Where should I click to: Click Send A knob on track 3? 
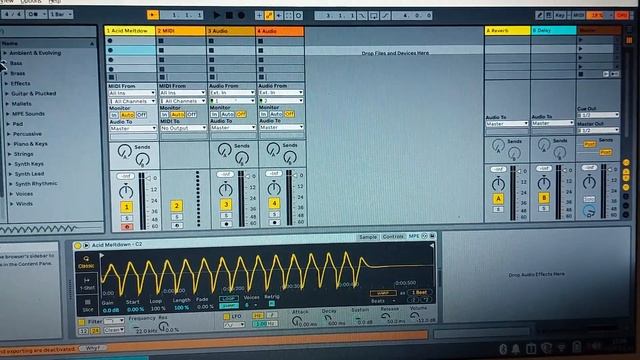[x=224, y=151]
